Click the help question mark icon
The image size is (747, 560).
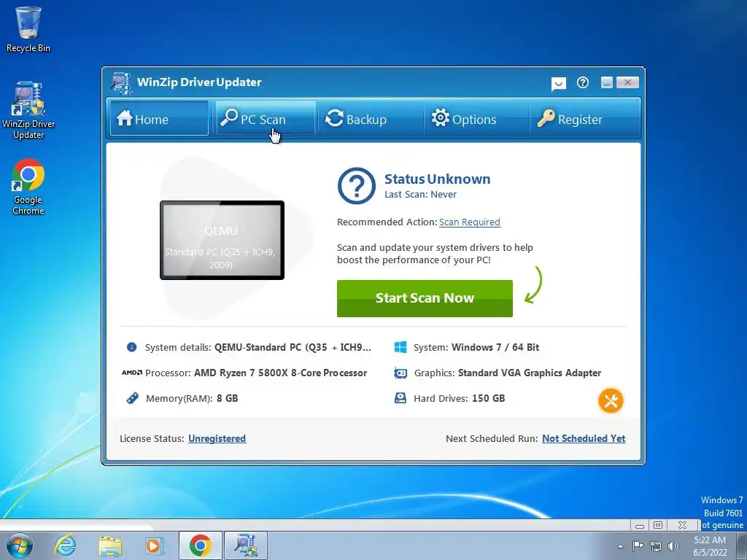tap(583, 83)
